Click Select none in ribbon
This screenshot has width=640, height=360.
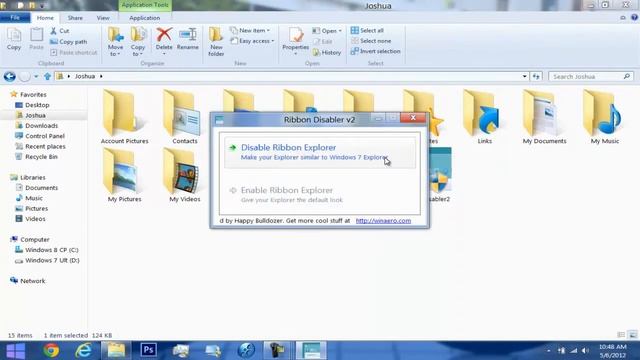(371, 41)
